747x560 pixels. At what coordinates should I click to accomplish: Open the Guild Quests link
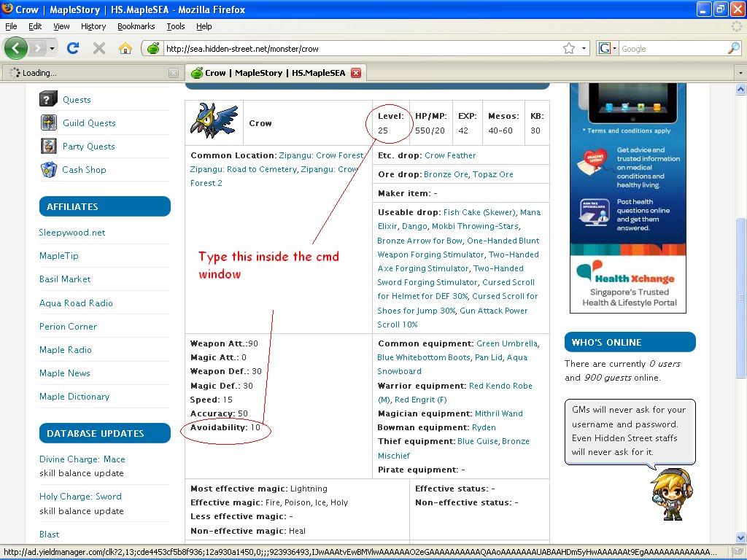tap(89, 122)
